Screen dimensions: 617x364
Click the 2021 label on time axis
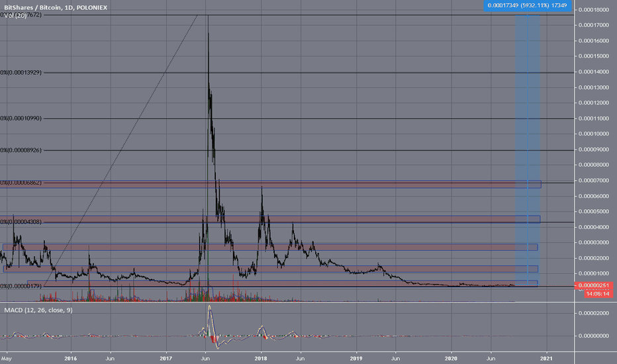point(546,359)
